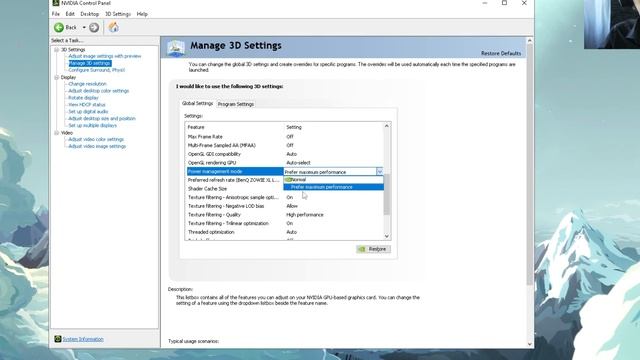Screen dimensions: 640x360
Task: Click the webcam overlay thumbnail
Action: click(612, 24)
